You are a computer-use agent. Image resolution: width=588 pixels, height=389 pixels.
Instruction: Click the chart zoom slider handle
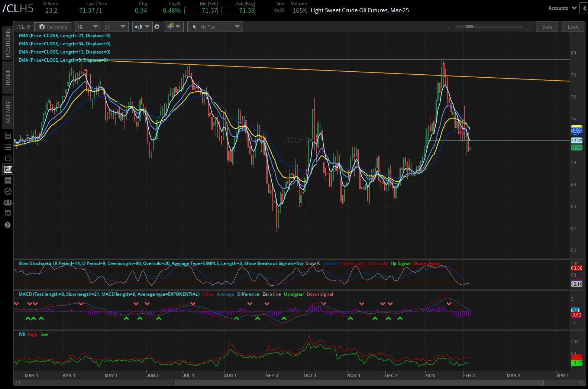[x=470, y=27]
